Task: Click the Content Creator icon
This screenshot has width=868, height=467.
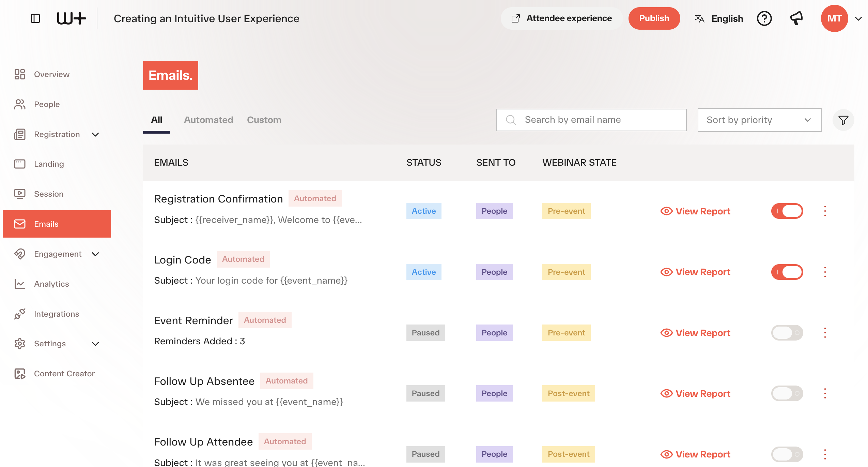Action: (20, 374)
